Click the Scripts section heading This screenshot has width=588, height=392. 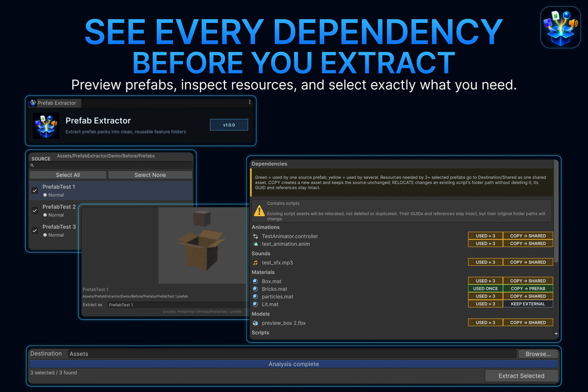tap(261, 333)
